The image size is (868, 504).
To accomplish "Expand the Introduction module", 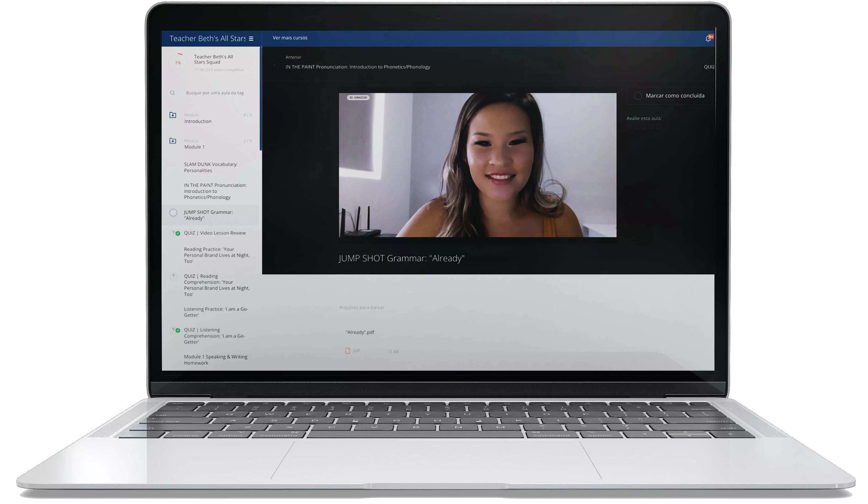I will [198, 121].
